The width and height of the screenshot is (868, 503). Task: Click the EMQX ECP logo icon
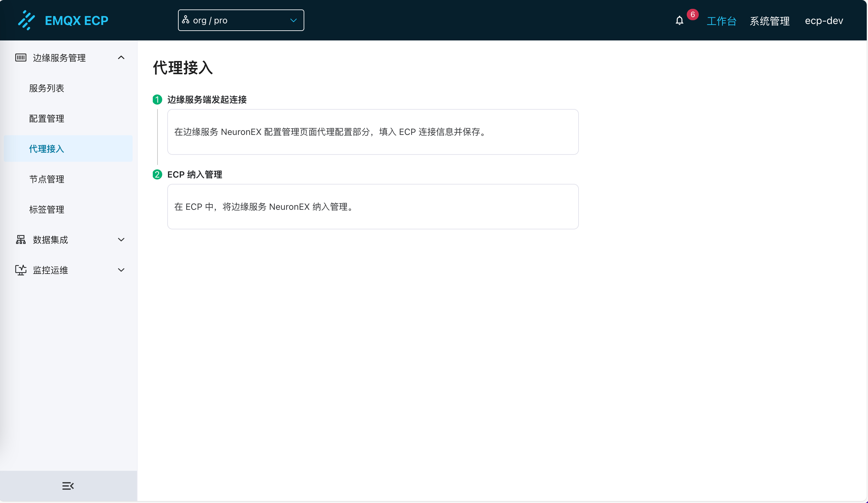[27, 20]
